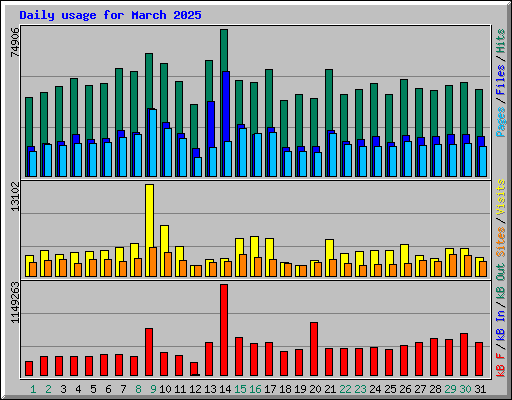Viewport: 512px width, 400px height.
Task: Click the 'Daily usage for March 2025' title
Action: point(110,15)
